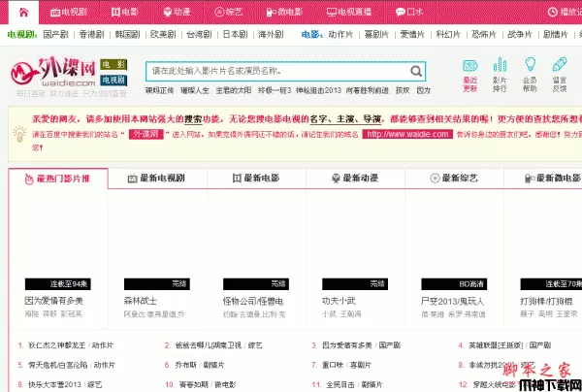
Task: Open 影片排行 chart icon
Action: (500, 75)
